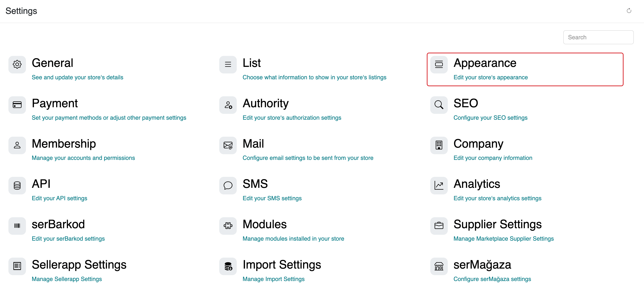The height and width of the screenshot is (300, 644).
Task: Click the Analytics chart icon
Action: pyautogui.click(x=438, y=185)
